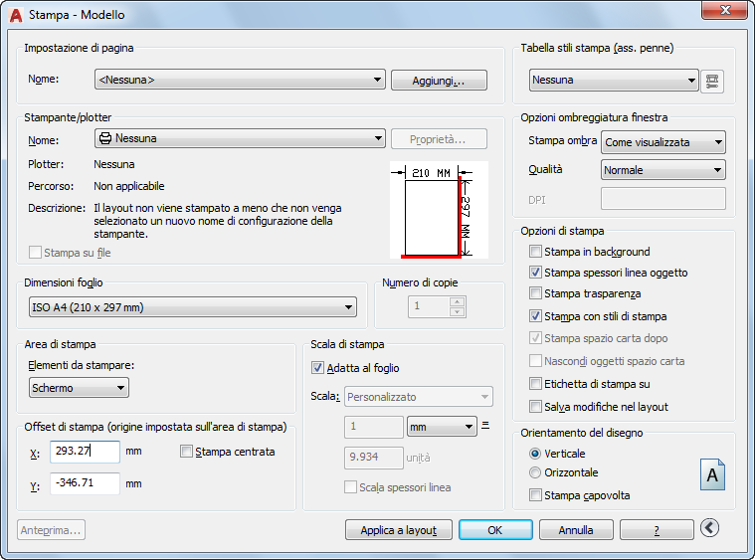Open printer/plotter Nome dropdown

(x=240, y=138)
